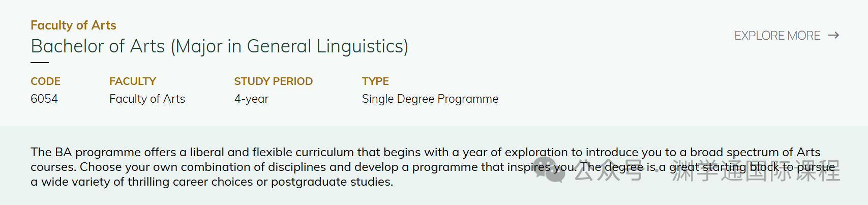This screenshot has width=868, height=205.
Task: Click the EXPLORE MORE link
Action: point(777,36)
